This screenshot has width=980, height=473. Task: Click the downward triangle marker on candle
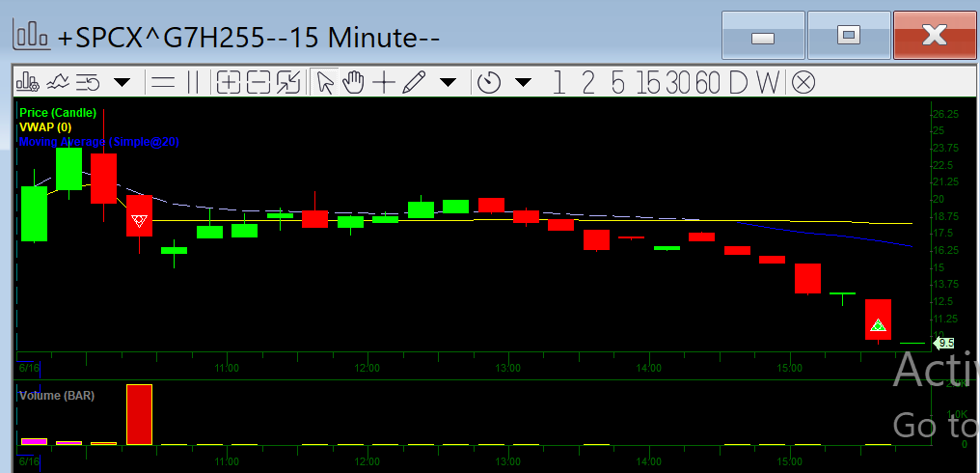click(139, 221)
